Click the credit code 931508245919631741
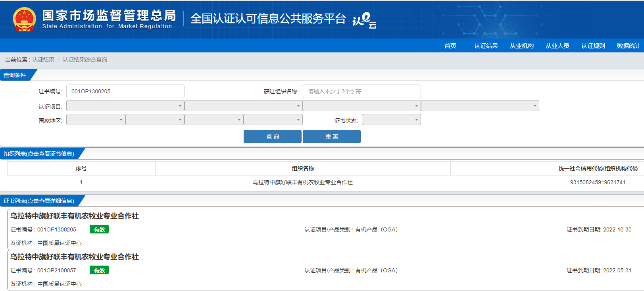Image resolution: width=644 pixels, height=291 pixels. [x=598, y=182]
